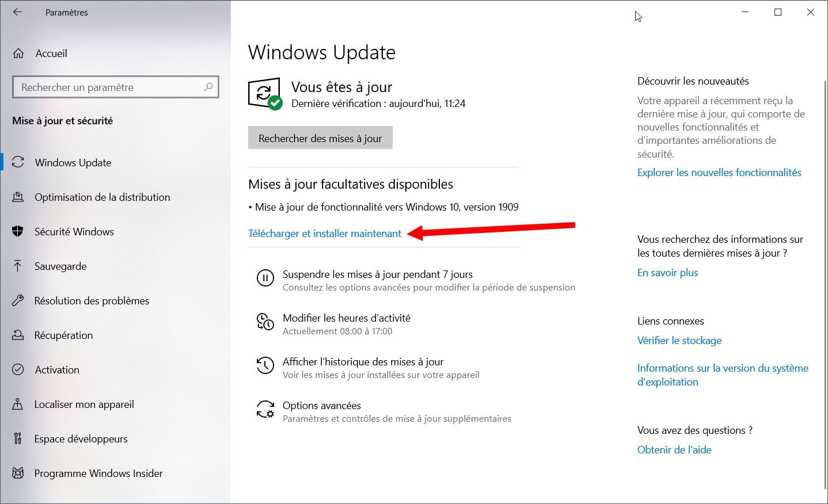Maximize the Paramètres window
Viewport: 828px width, 504px height.
(778, 12)
